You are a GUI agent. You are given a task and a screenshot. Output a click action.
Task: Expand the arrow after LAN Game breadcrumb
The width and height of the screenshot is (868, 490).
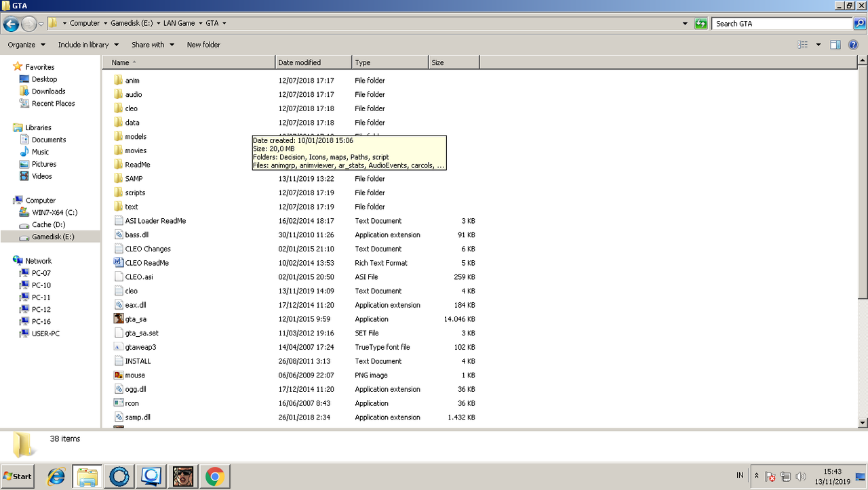coord(200,23)
